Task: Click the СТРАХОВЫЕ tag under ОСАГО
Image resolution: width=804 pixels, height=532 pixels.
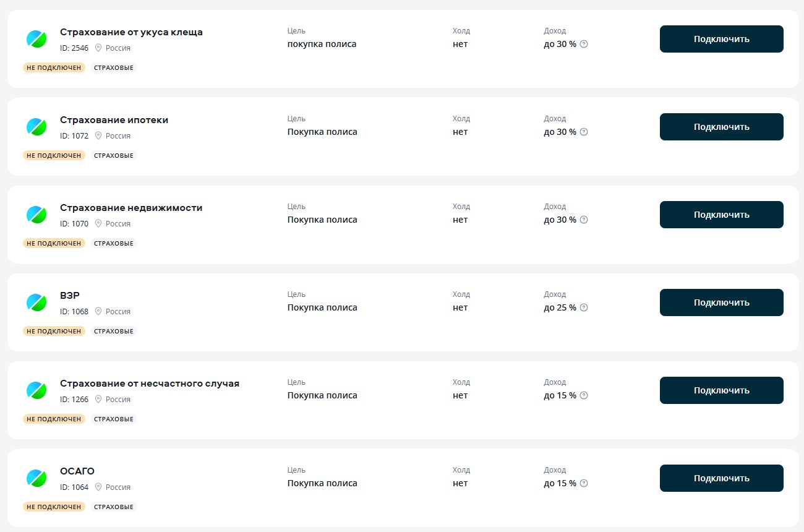Action: 114,507
